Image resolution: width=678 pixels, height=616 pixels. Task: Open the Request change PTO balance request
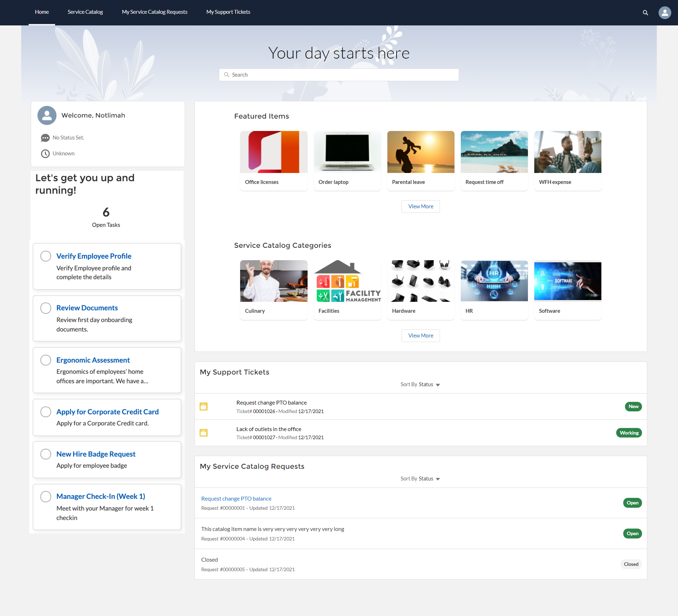point(236,498)
